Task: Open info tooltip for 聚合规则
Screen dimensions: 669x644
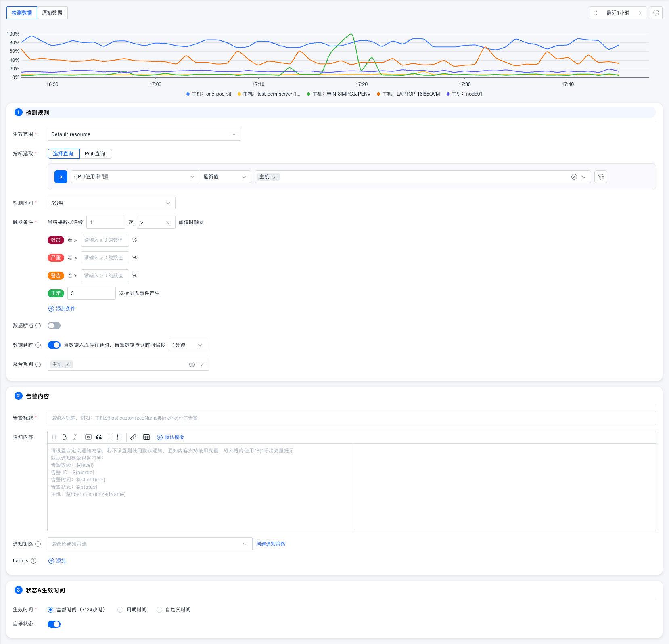Action: click(38, 364)
